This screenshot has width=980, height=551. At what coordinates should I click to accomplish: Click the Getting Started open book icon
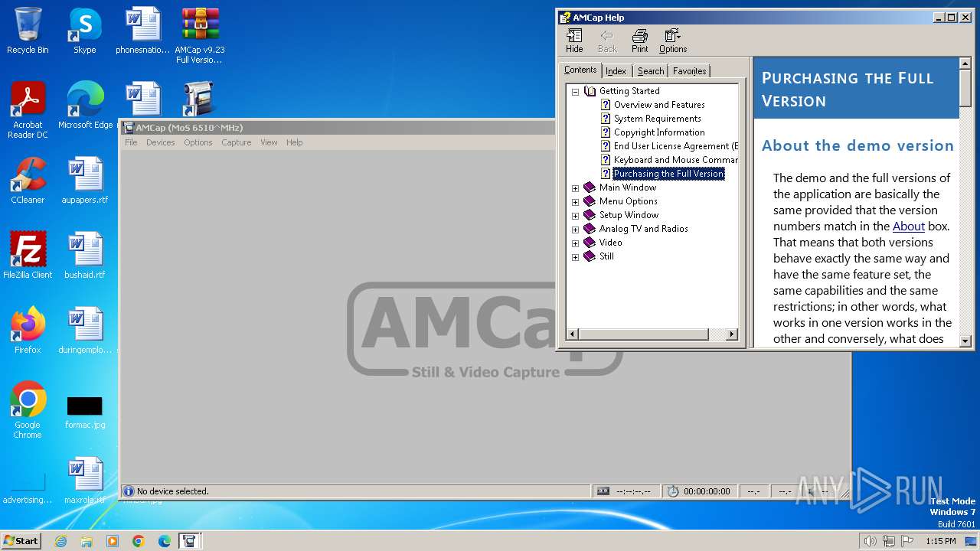pos(590,91)
